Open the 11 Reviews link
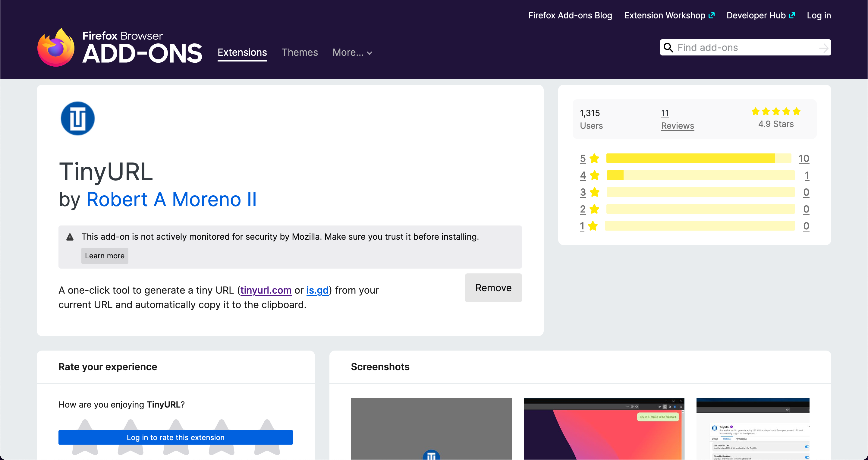Screen dimensions: 868x460 point(677,119)
